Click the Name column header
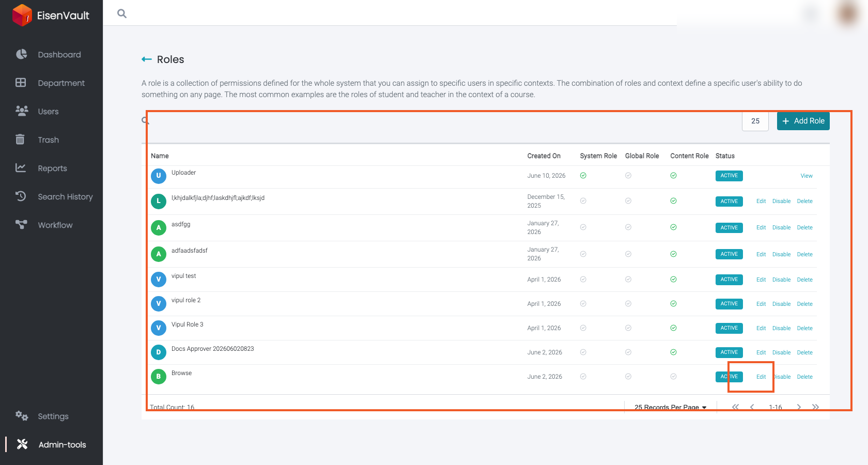Screen dimensions: 868x465 pos(160,156)
